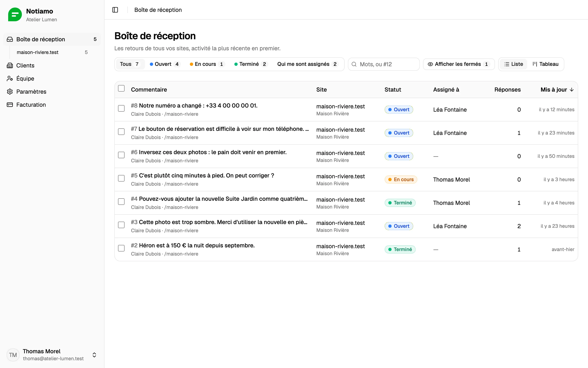Click the Notiamo green logo
The height and width of the screenshot is (368, 588).
15,15
